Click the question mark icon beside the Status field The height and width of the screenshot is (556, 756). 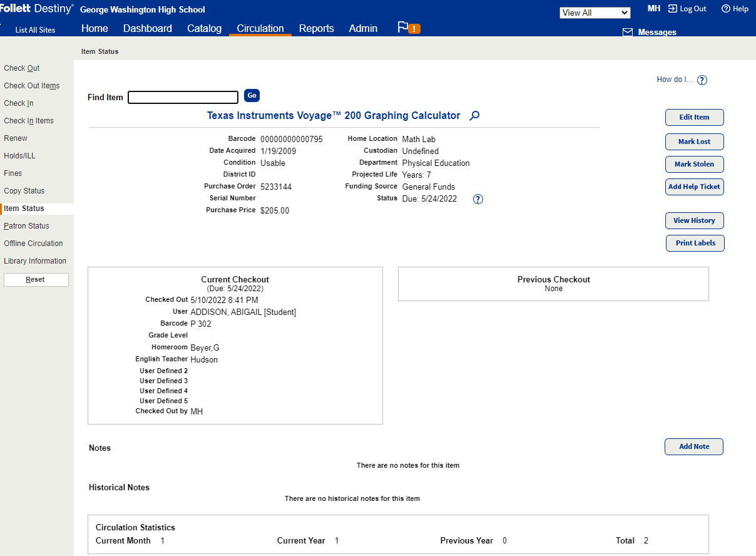(478, 198)
